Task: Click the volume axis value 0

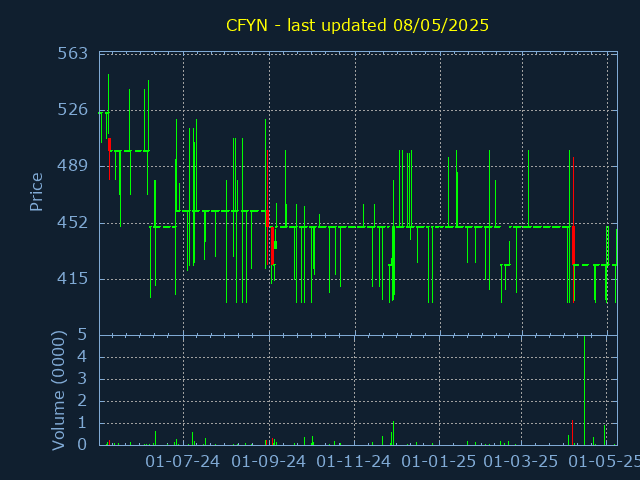Action: 82,444
